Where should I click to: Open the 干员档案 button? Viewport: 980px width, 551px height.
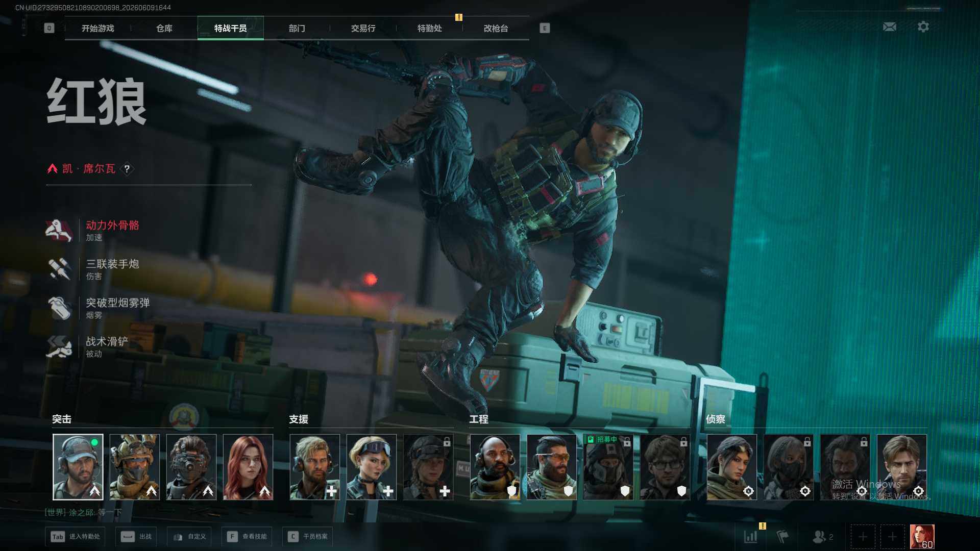(308, 537)
